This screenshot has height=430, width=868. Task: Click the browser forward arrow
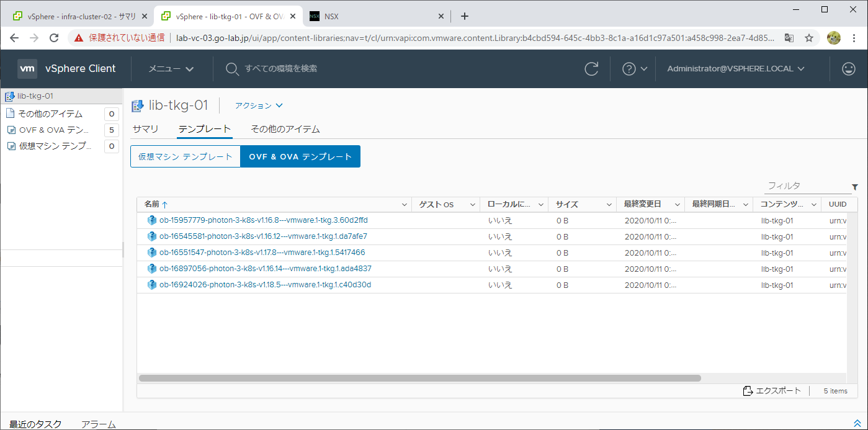(x=34, y=38)
